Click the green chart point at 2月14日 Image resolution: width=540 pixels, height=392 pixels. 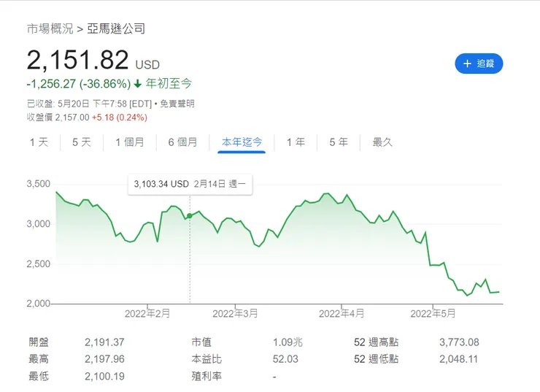190,215
